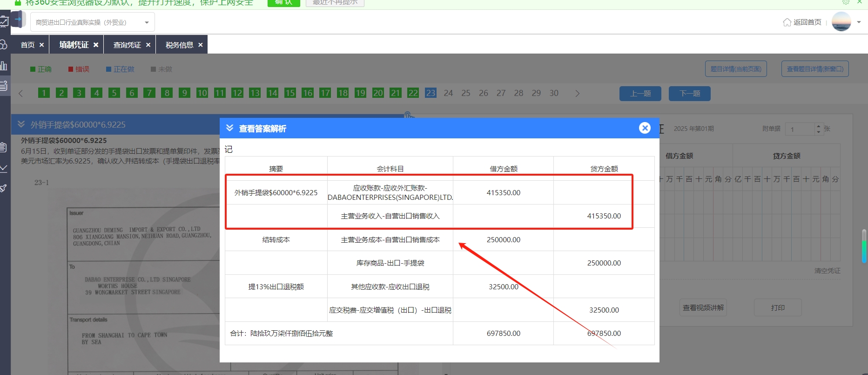Jump to question 10

[x=202, y=93]
